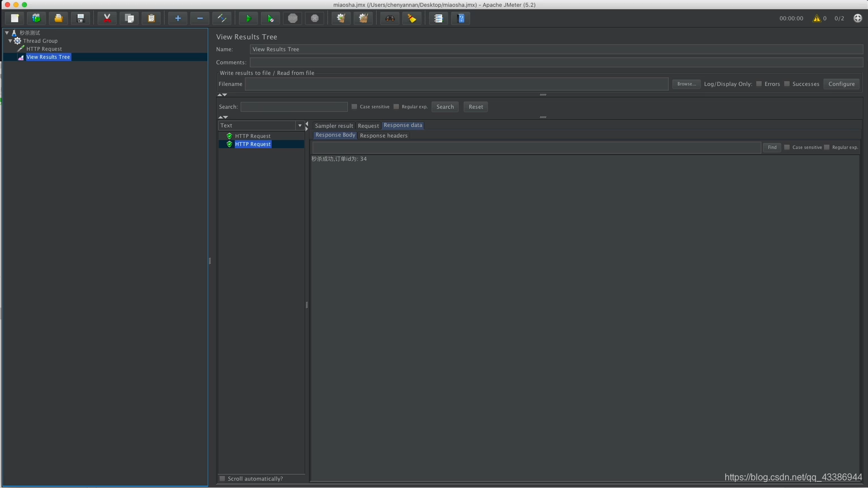This screenshot has width=868, height=488.
Task: Toggle Case sensitive beside Search field
Action: coord(354,107)
